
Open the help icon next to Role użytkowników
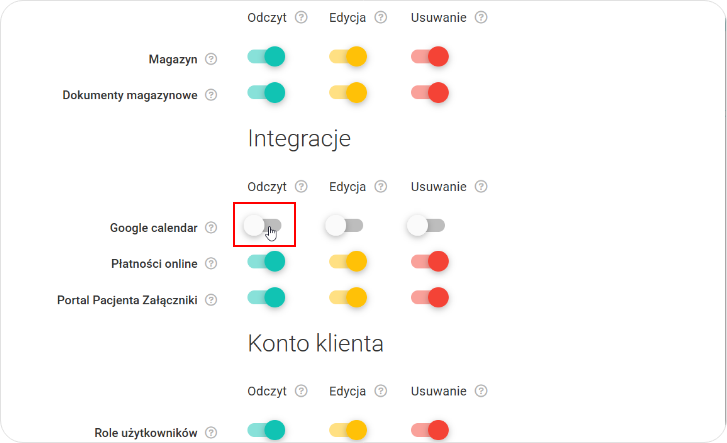point(211,433)
